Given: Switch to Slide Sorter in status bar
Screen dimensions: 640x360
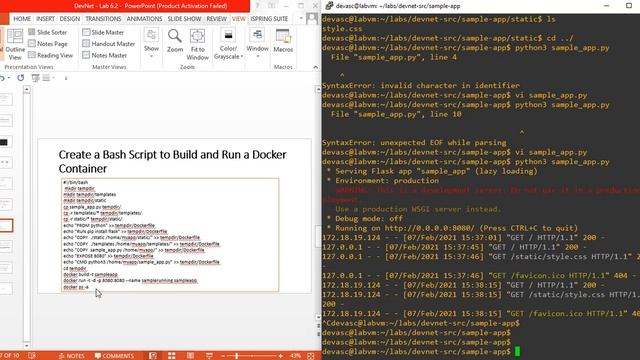Looking at the screenshot, I should (x=171, y=356).
